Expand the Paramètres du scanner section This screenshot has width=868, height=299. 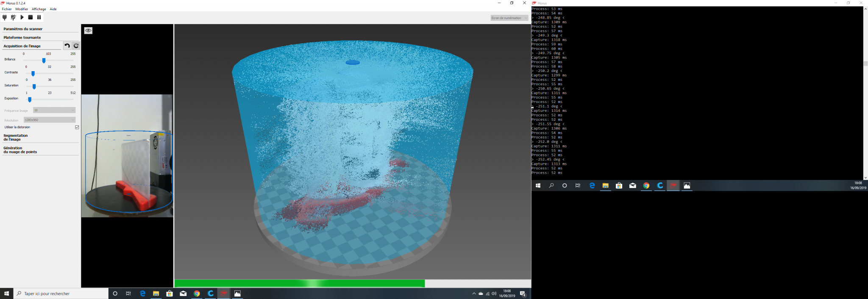click(x=23, y=29)
